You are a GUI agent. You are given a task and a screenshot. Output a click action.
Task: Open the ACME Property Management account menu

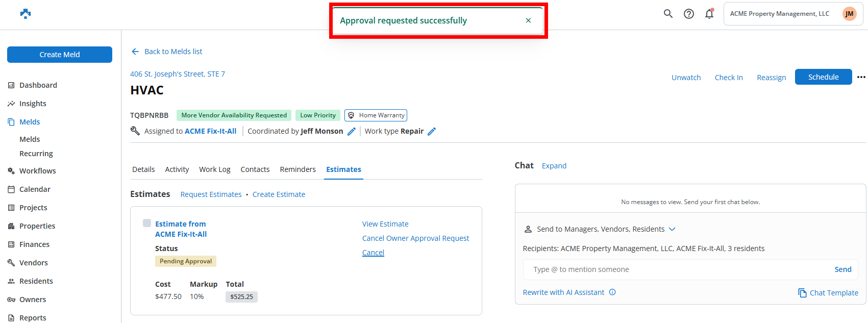pos(792,14)
